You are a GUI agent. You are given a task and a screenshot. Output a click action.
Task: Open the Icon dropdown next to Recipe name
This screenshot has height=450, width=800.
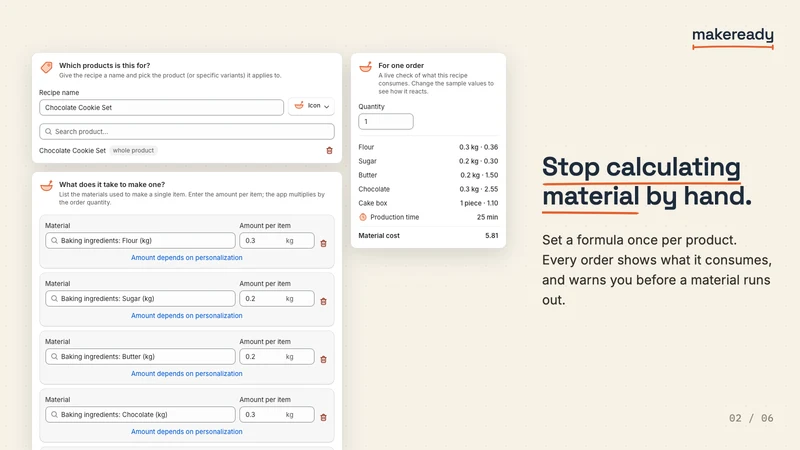click(x=311, y=106)
